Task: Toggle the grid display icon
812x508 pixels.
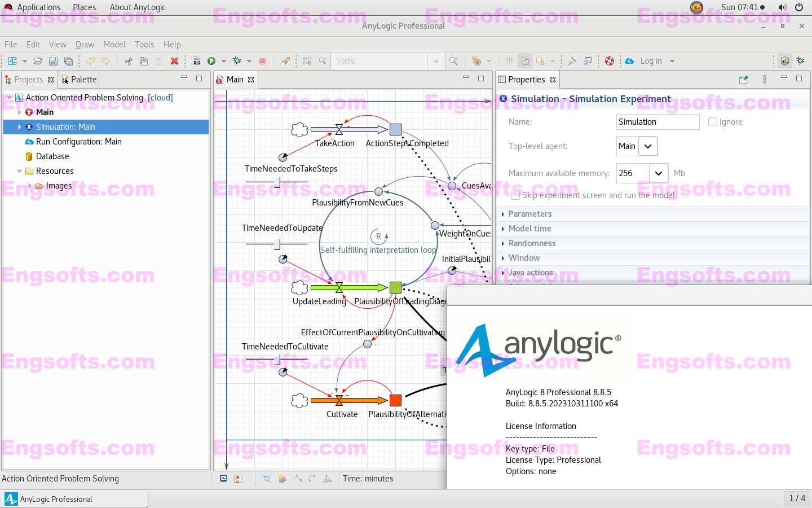Action: click(x=509, y=61)
